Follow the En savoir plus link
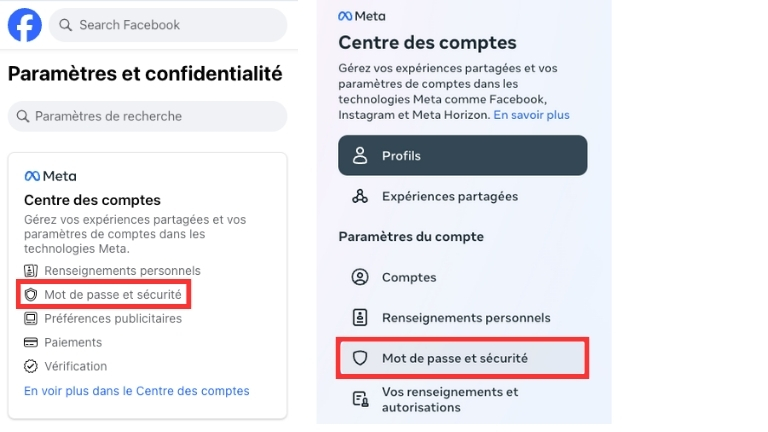This screenshot has width=768, height=432. pos(531,115)
